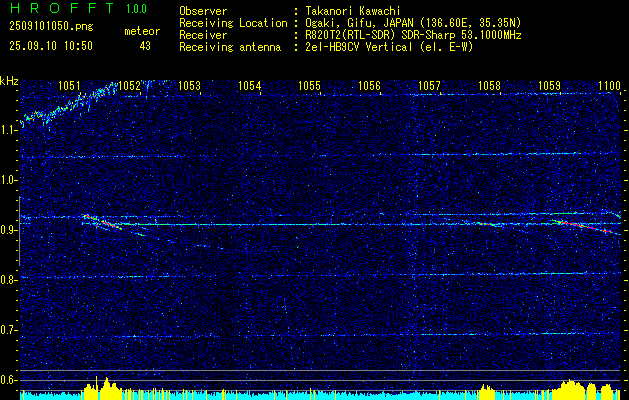Click the meteor count value 43
This screenshot has width=629, height=400.
(145, 46)
